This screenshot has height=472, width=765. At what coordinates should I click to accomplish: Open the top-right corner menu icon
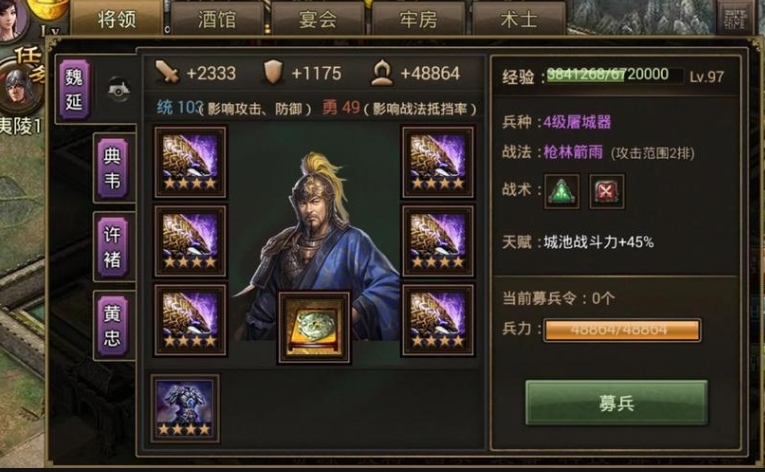pos(735,19)
